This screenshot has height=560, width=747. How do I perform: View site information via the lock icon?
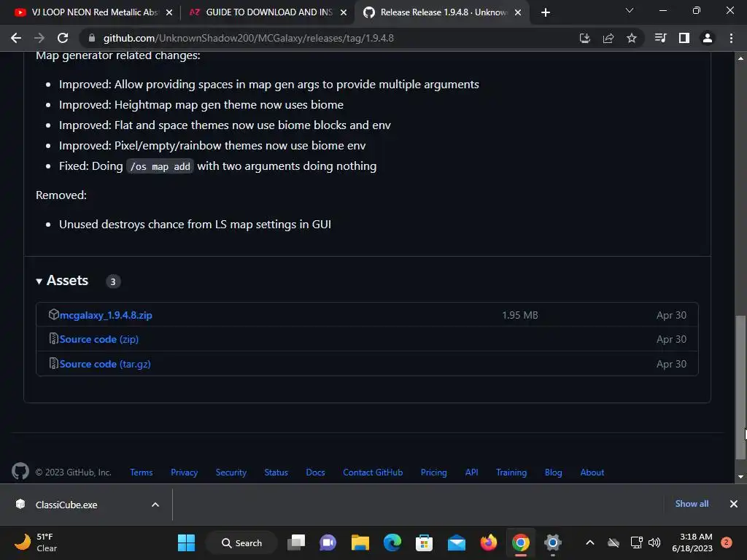[x=92, y=38]
